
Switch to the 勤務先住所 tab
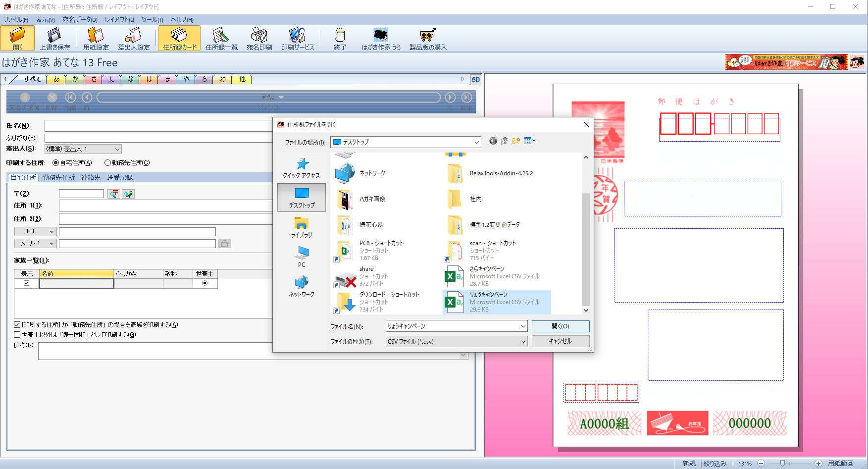tap(58, 178)
